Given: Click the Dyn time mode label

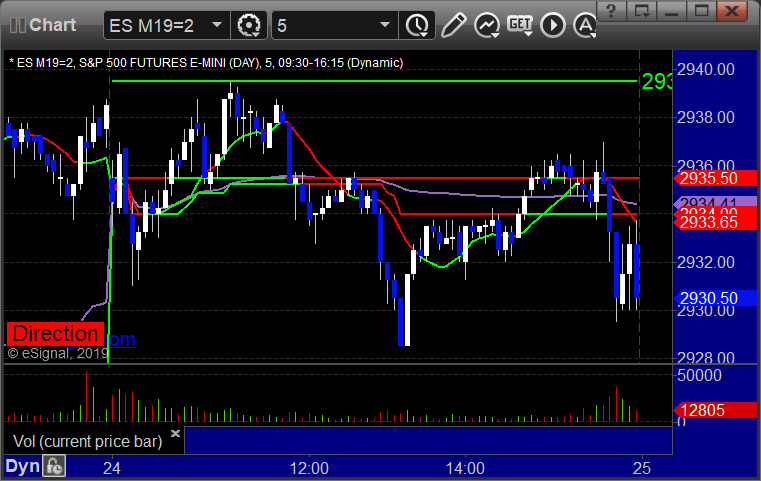Looking at the screenshot, I should tap(22, 466).
